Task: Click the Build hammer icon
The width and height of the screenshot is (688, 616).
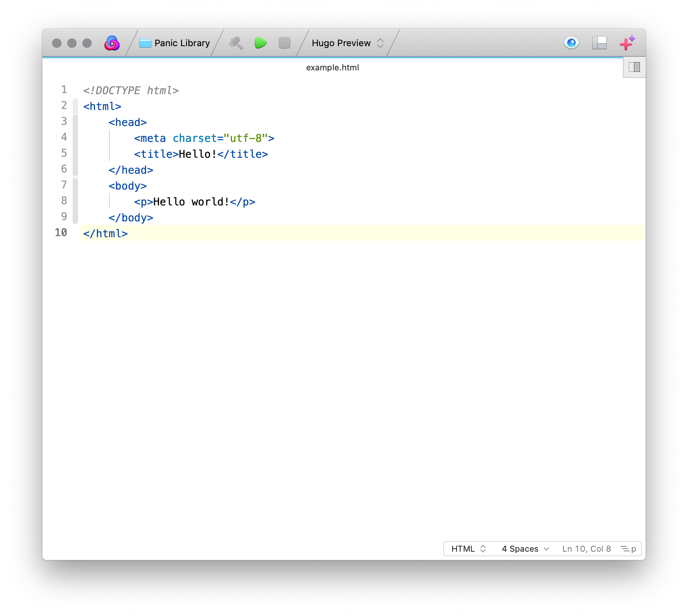Action: click(x=236, y=43)
